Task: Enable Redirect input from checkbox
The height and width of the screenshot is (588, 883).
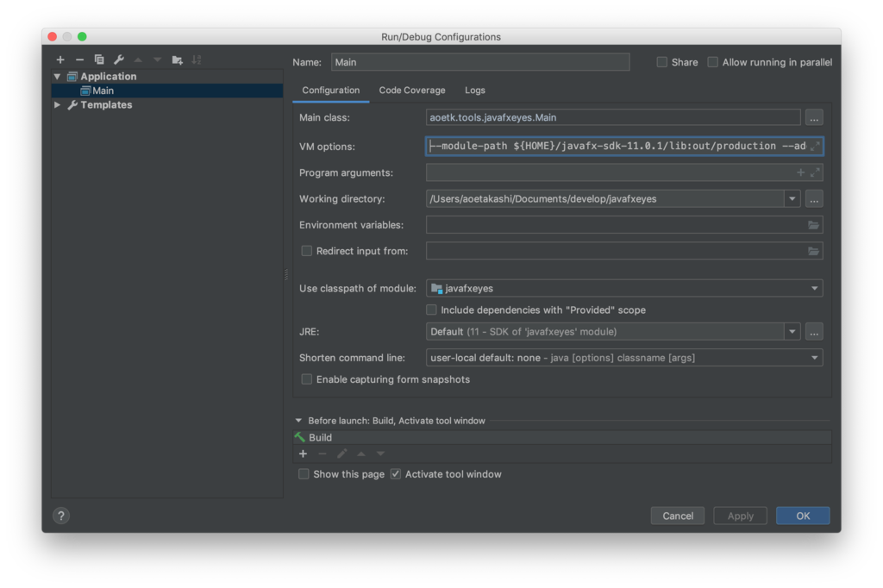Action: point(306,251)
